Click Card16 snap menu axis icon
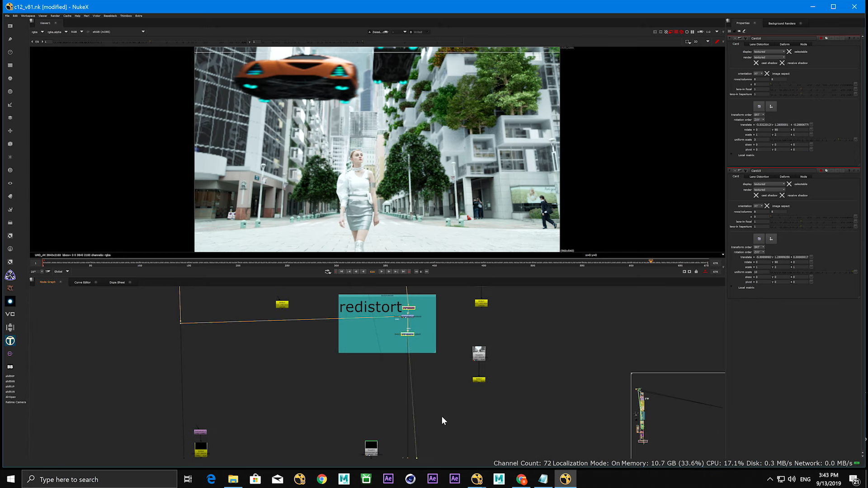Image resolution: width=868 pixels, height=488 pixels. (771, 107)
